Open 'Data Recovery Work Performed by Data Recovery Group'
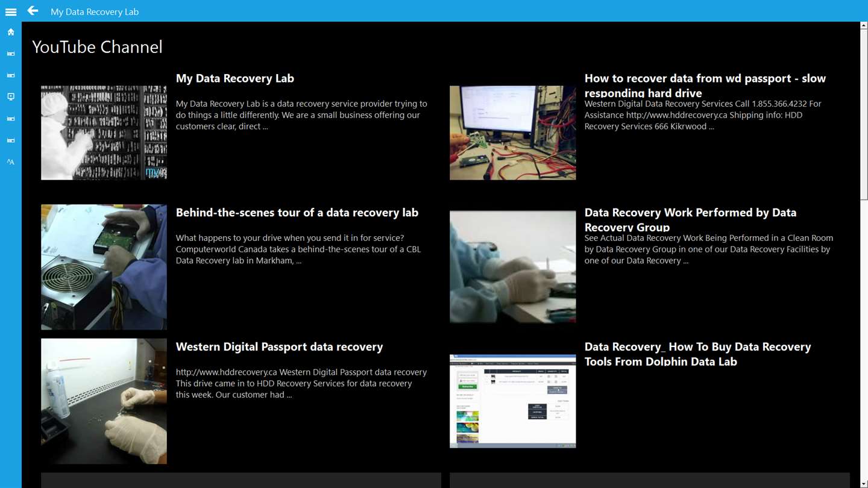 [691, 220]
